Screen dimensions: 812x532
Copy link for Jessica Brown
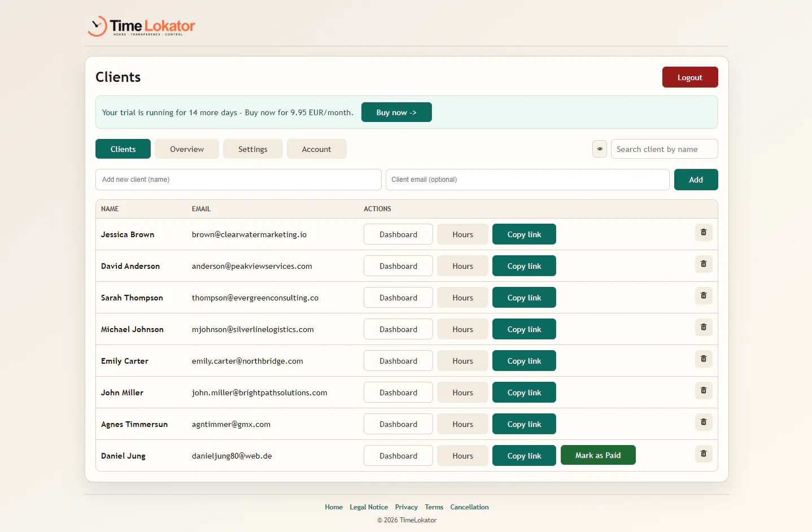pyautogui.click(x=524, y=234)
